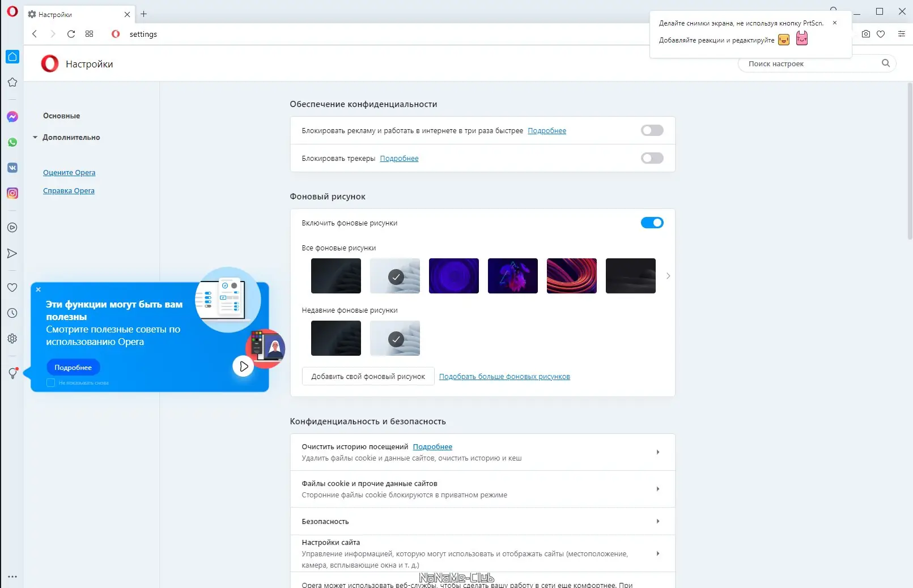The width and height of the screenshot is (913, 588).
Task: Go forward to next page
Action: coord(53,34)
